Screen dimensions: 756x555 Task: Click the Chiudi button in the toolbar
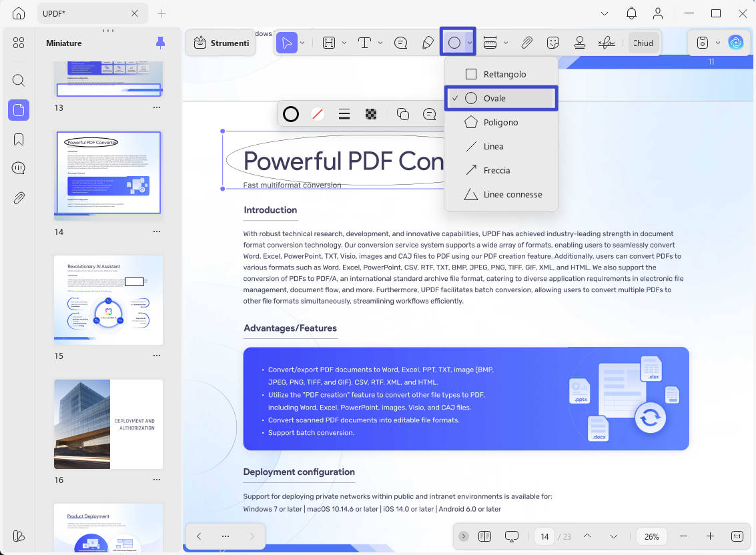click(x=643, y=43)
